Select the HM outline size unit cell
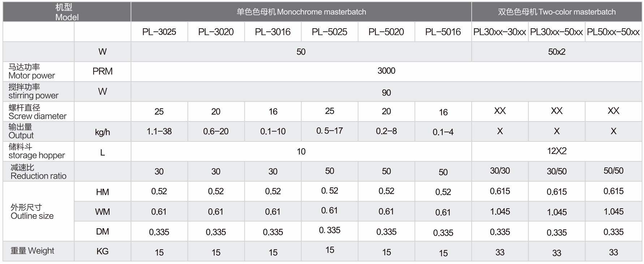The width and height of the screenshot is (644, 264). click(102, 192)
